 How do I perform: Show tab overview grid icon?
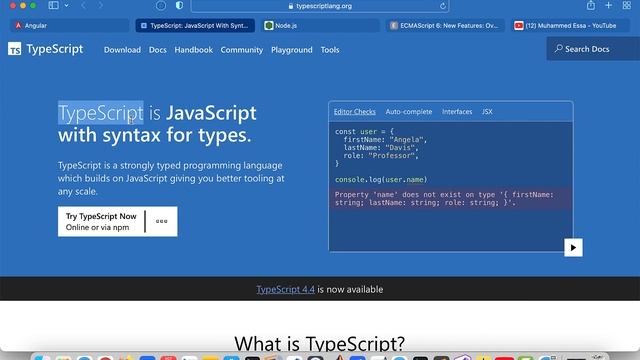pos(627,5)
